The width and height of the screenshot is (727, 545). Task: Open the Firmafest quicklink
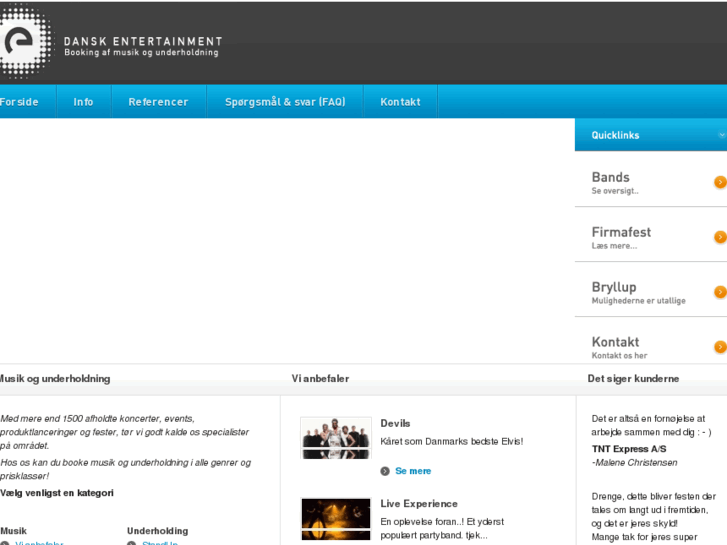(621, 232)
